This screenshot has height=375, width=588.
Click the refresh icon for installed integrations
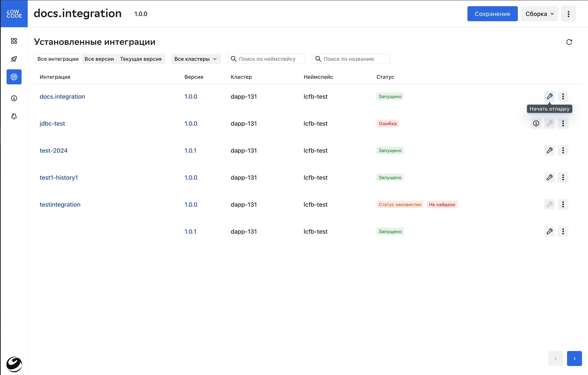(569, 42)
